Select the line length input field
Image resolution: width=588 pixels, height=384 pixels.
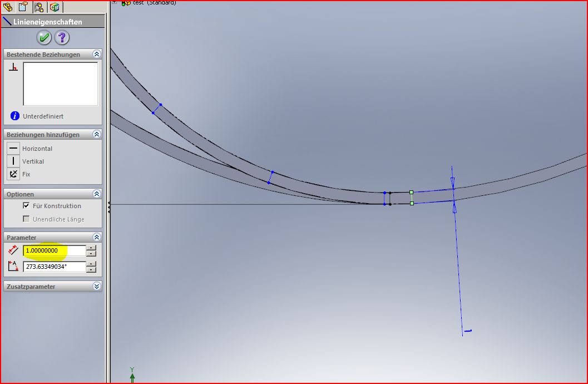(x=55, y=250)
